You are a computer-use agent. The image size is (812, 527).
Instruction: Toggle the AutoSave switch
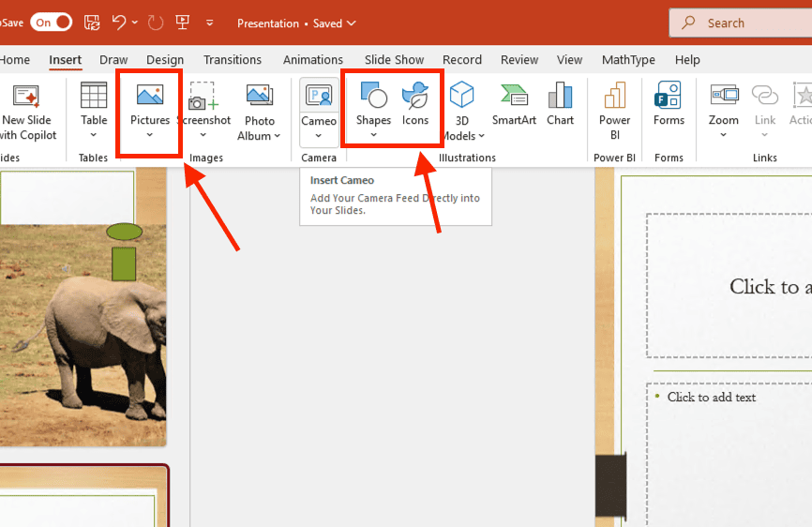point(51,23)
